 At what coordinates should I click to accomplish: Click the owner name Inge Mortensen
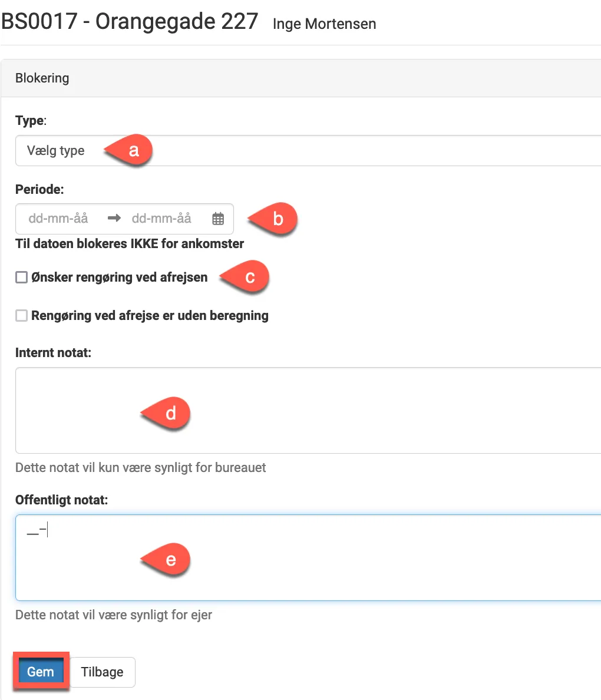point(324,24)
